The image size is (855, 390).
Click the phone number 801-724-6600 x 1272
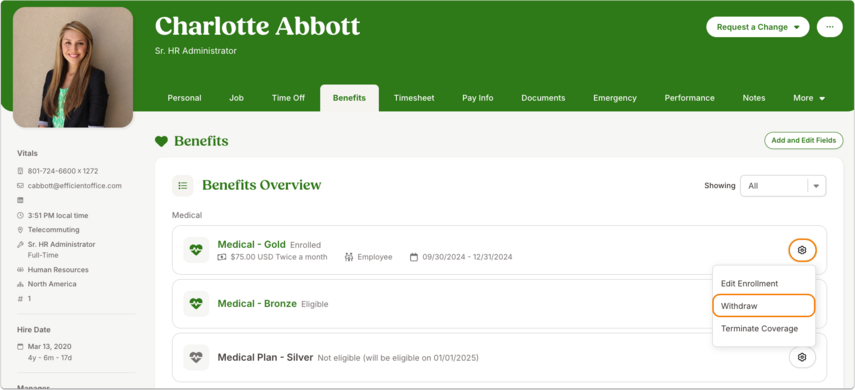(63, 171)
